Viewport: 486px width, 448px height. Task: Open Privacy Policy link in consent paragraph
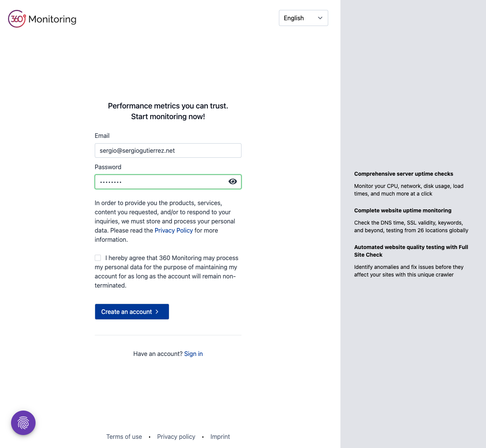pos(173,230)
